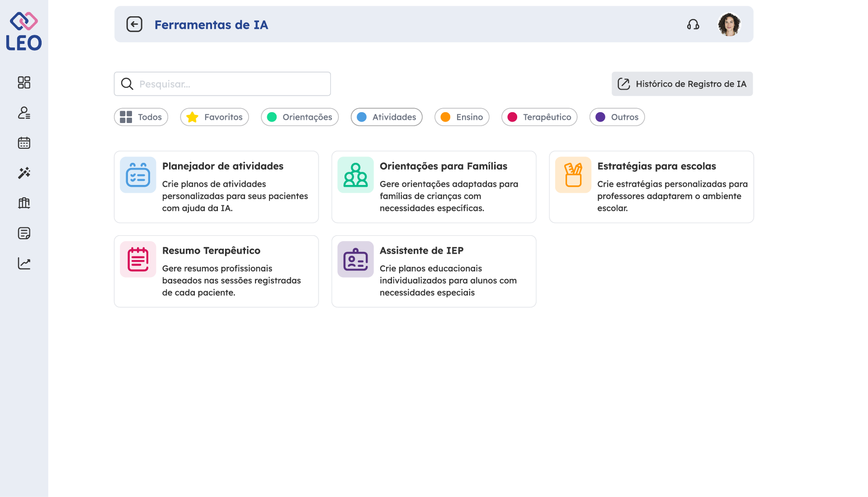Open the user profile avatar
This screenshot has height=497, width=868.
click(x=729, y=24)
